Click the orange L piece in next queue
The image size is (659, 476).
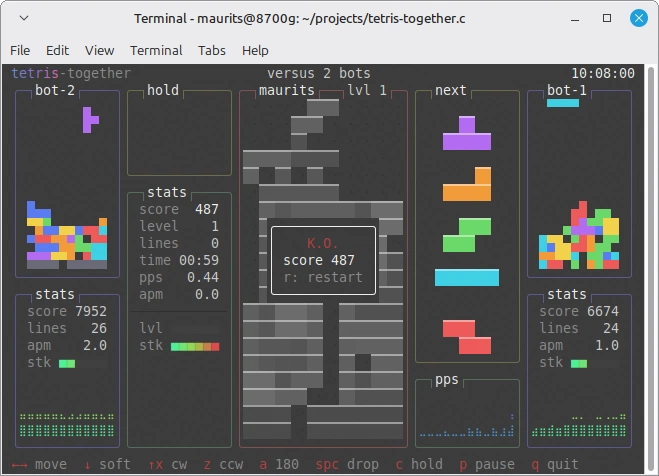[467, 184]
